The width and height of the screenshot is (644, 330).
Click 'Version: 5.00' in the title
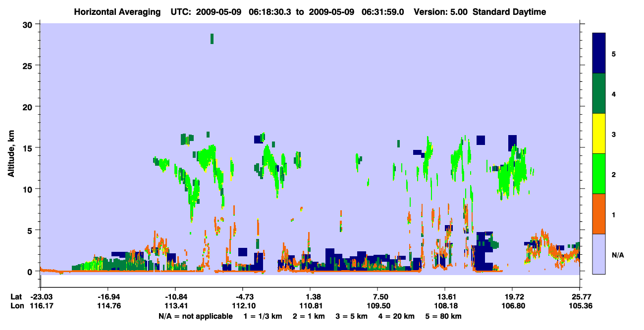click(442, 12)
